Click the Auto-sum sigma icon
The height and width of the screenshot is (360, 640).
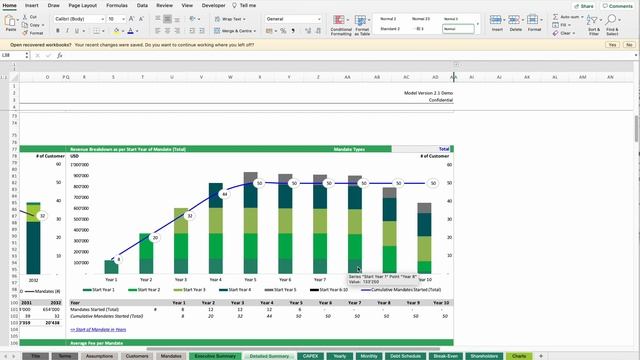pos(556,17)
